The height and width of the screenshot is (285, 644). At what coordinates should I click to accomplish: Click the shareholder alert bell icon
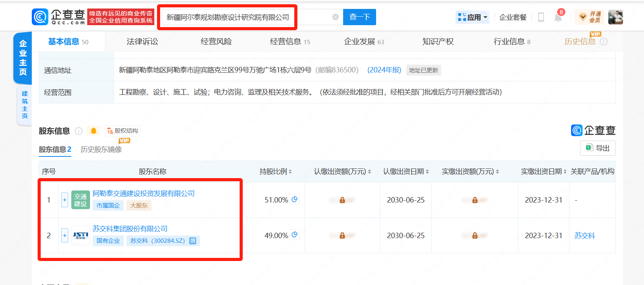coord(93,131)
